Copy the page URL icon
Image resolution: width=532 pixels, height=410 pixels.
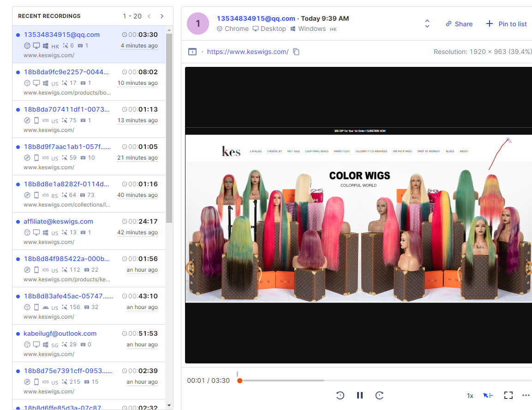coord(296,52)
